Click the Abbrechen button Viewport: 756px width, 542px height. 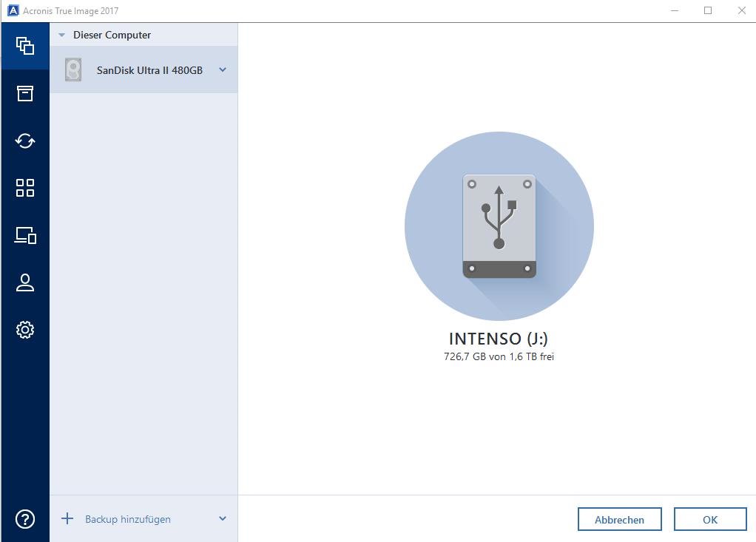620,519
